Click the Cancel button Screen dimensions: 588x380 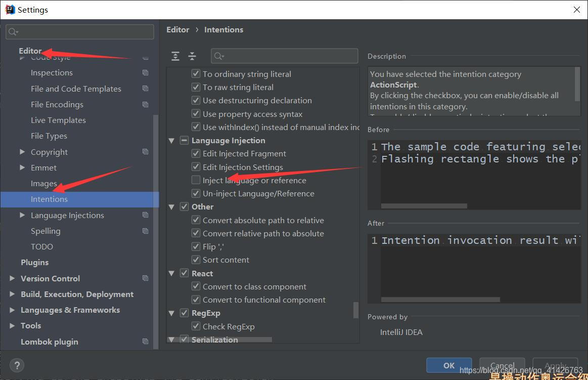click(502, 365)
